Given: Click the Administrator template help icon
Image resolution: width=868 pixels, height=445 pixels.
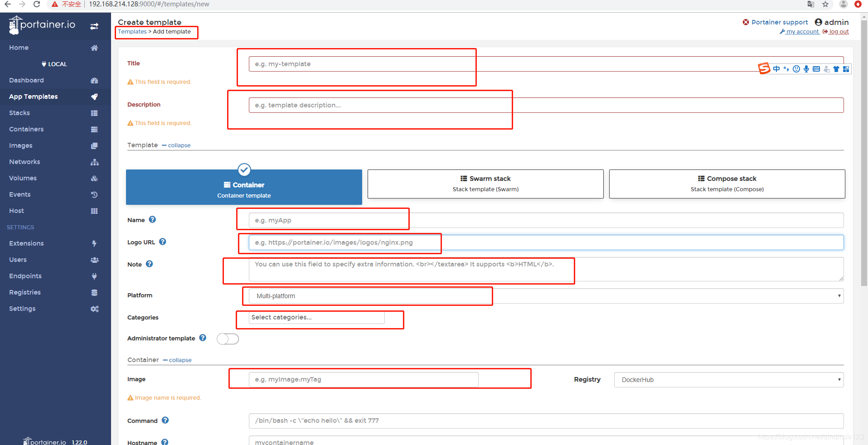Looking at the screenshot, I should [203, 338].
